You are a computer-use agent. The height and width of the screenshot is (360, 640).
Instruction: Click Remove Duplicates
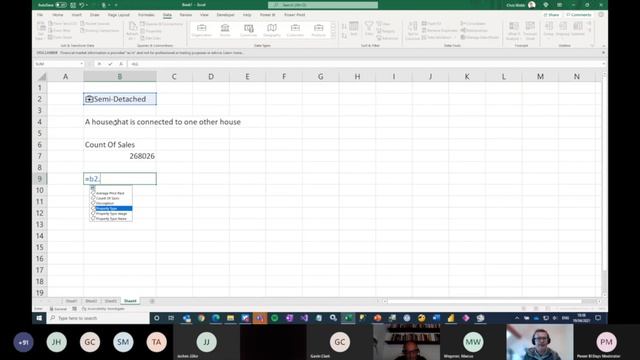click(439, 31)
